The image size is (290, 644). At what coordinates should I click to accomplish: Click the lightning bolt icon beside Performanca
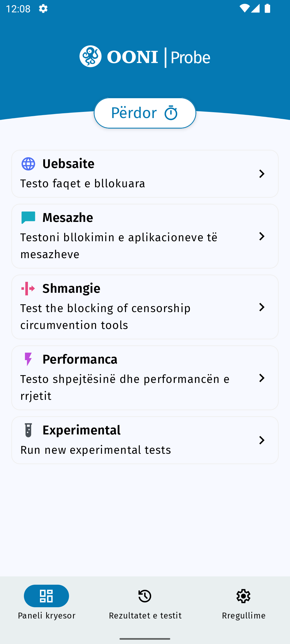(28, 359)
